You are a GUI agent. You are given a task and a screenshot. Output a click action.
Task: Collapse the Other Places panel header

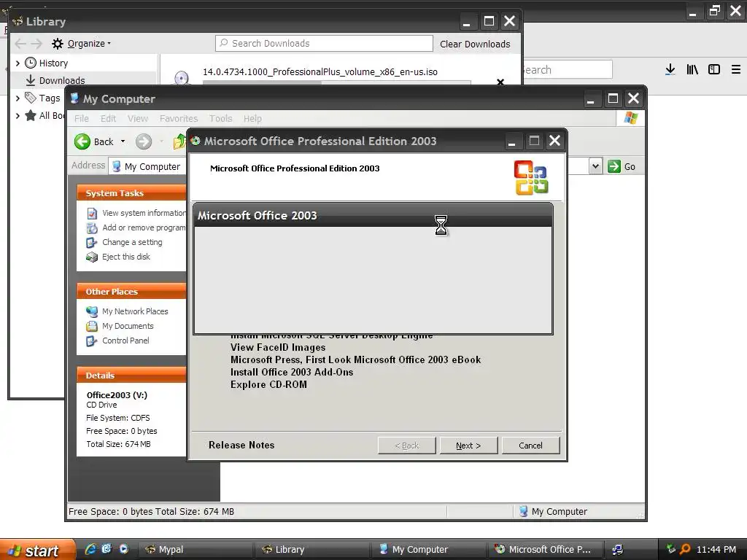131,292
